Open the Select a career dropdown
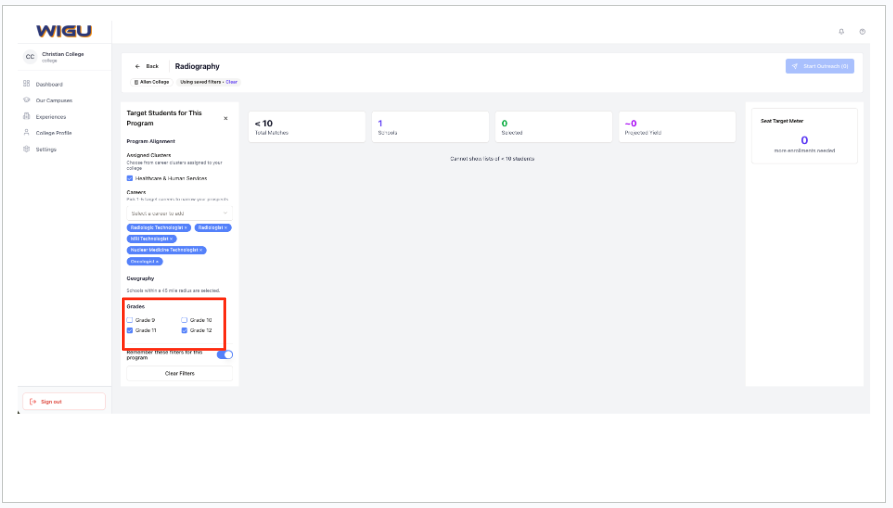The height and width of the screenshot is (508, 893). [x=179, y=213]
